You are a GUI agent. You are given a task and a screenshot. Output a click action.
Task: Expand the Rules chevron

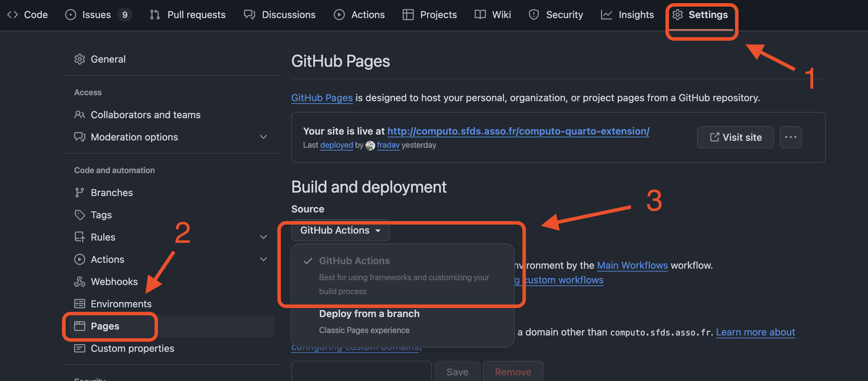263,237
